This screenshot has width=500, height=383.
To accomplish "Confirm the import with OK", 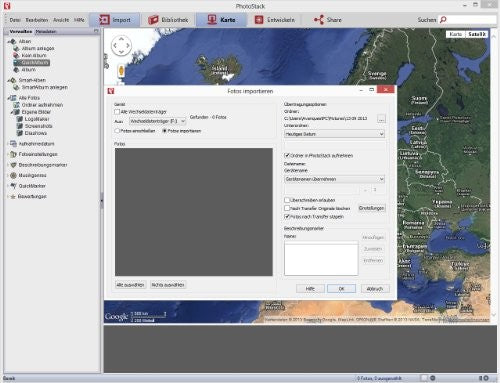I will [x=341, y=289].
